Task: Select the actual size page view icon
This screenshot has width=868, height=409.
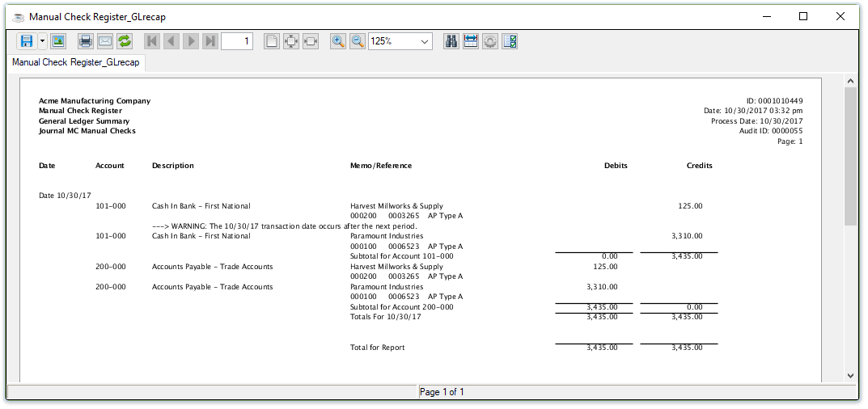Action: (271, 41)
